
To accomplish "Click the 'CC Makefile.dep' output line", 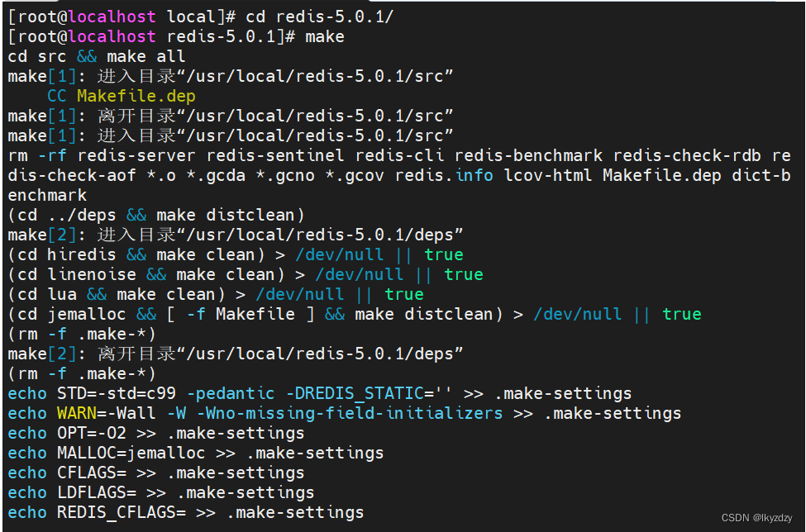I will pyautogui.click(x=120, y=95).
